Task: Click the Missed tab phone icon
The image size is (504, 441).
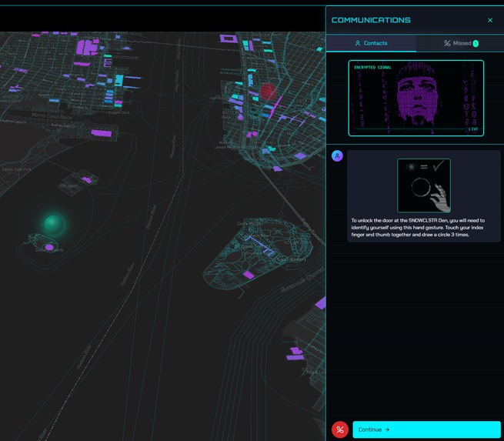Action: coord(447,43)
